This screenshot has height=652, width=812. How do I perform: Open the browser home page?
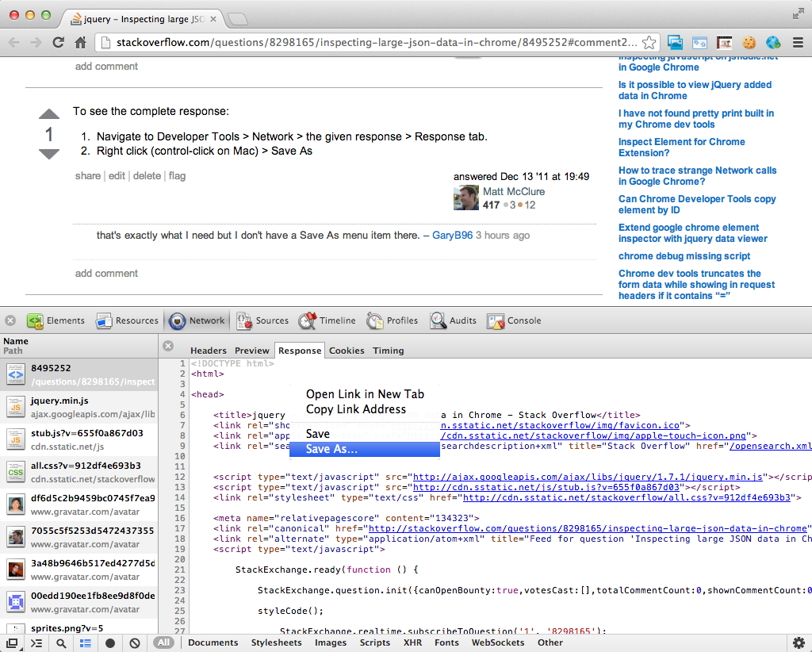coord(80,43)
